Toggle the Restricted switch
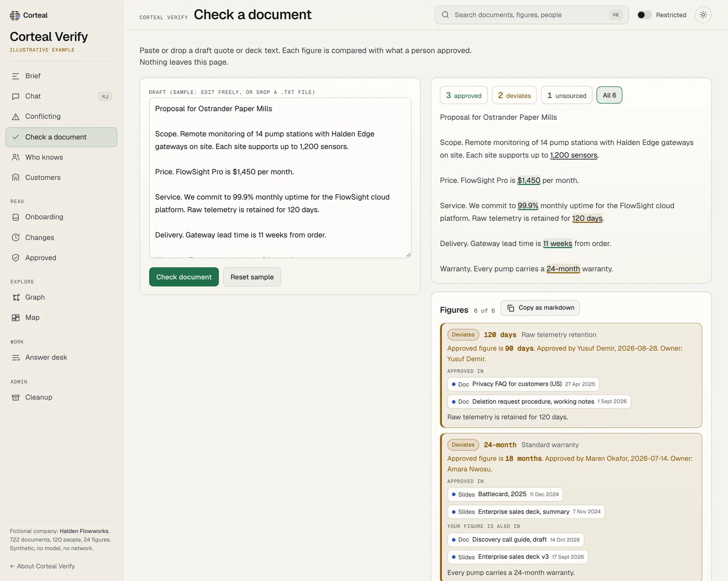The width and height of the screenshot is (728, 581). click(644, 15)
